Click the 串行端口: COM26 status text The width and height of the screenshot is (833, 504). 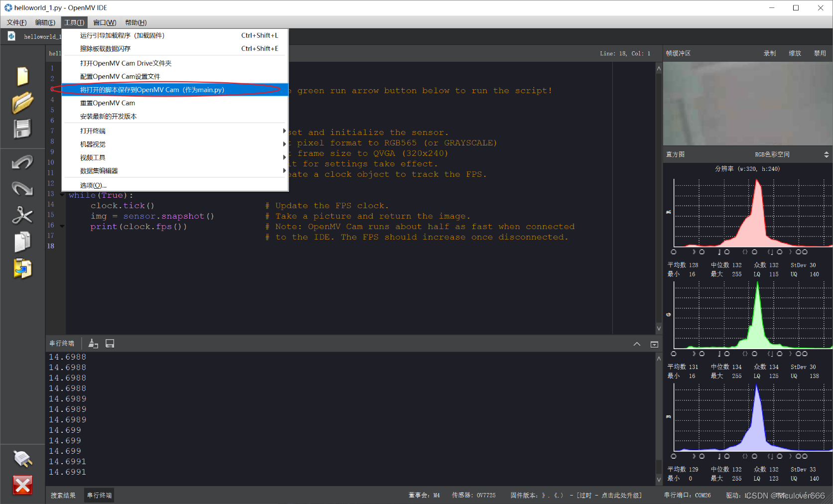pos(688,495)
